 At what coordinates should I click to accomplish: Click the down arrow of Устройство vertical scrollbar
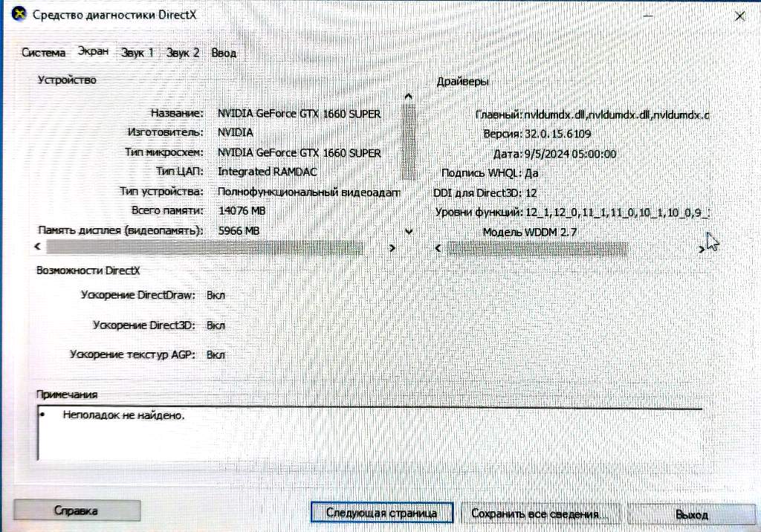coord(407,231)
